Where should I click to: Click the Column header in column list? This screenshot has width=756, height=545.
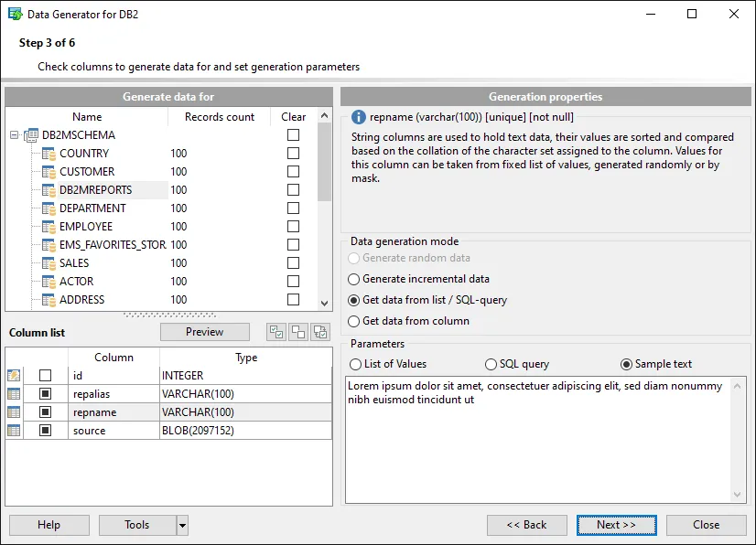coord(113,358)
